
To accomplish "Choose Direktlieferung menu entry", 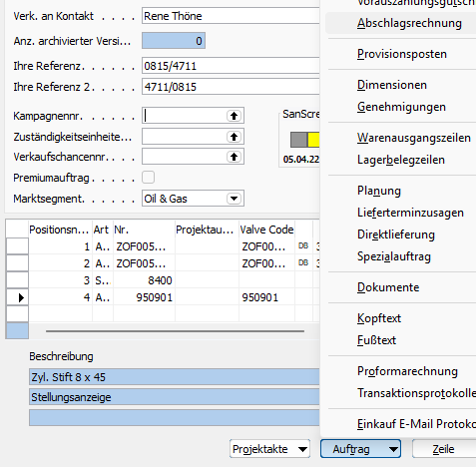I will 396,234.
